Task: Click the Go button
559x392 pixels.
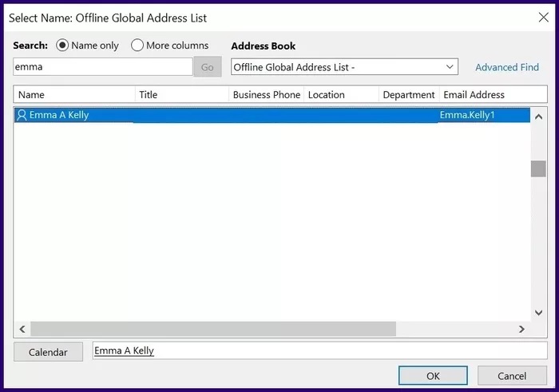Action: point(208,66)
